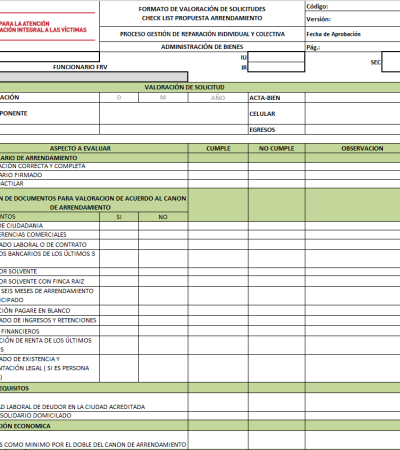Click the 'ADO DE INGRESOS Y RETENCIONES' row

[x=50, y=320]
